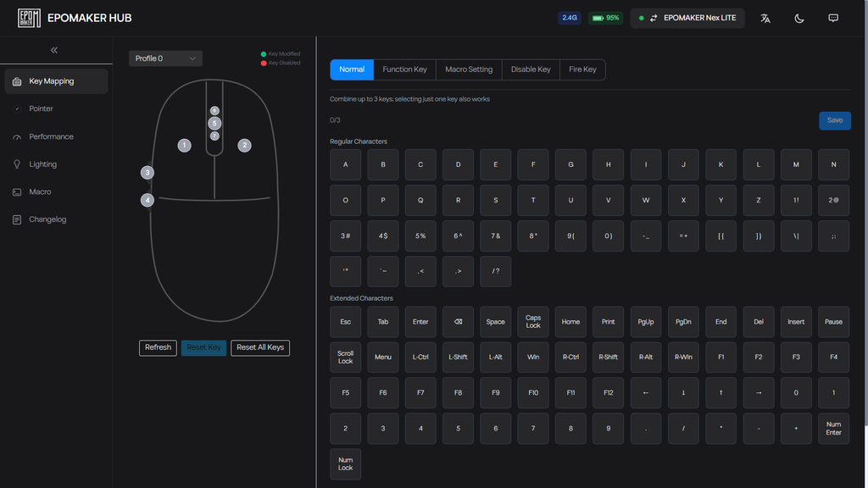Viewport: 868px width, 488px height.
Task: Select the Caps Lock key
Action: pos(533,322)
